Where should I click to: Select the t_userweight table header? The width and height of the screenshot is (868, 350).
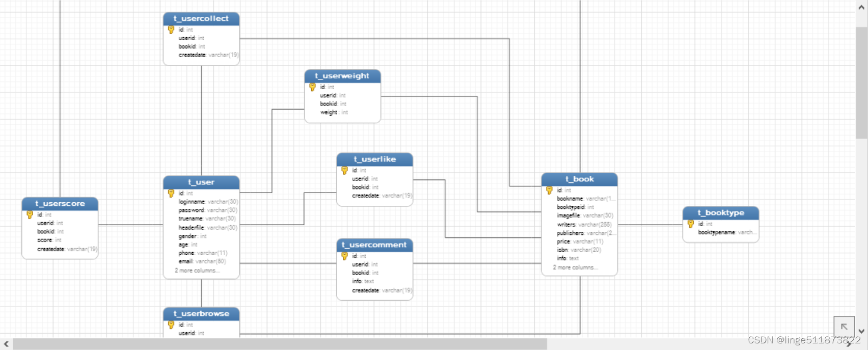(343, 76)
